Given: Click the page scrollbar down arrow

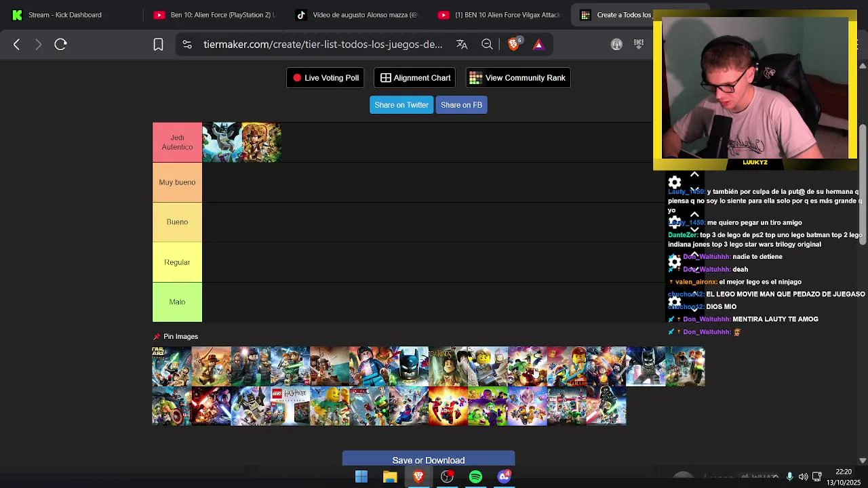Looking at the screenshot, I should click(863, 461).
